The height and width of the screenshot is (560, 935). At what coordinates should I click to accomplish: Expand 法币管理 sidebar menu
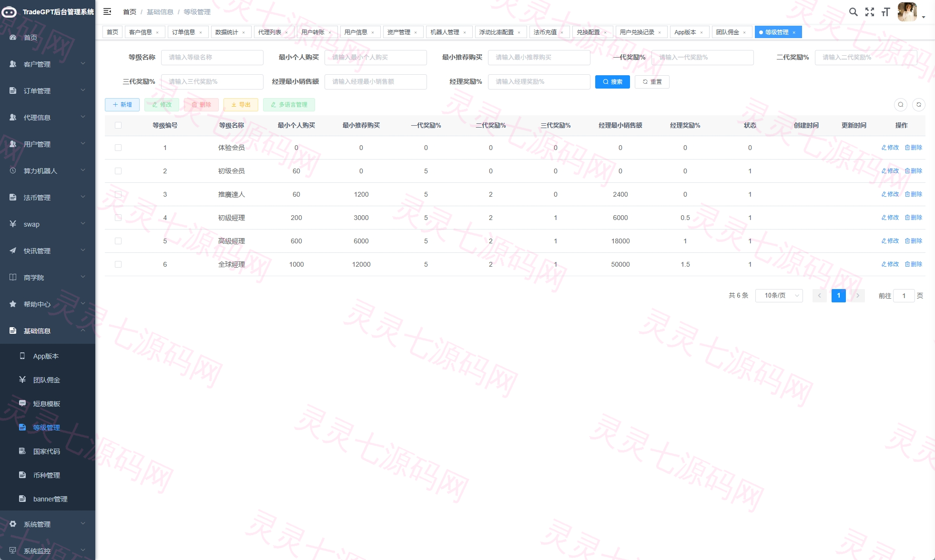click(48, 198)
